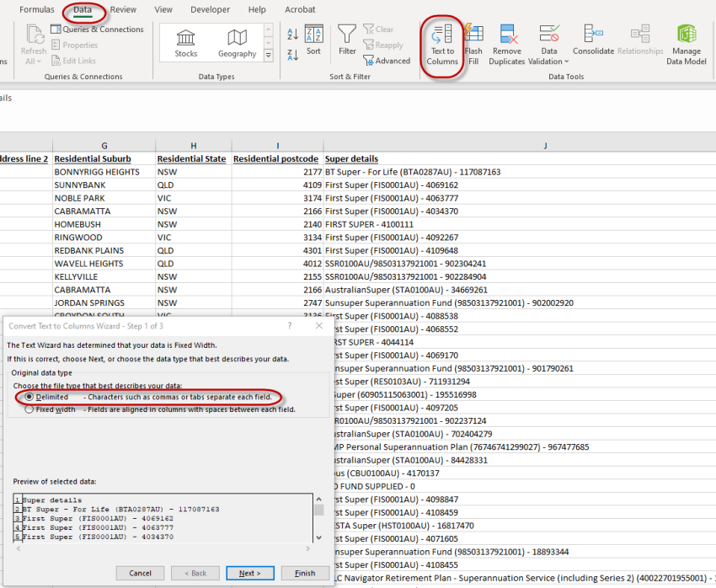Open Refresh All dropdown arrow

pos(40,61)
